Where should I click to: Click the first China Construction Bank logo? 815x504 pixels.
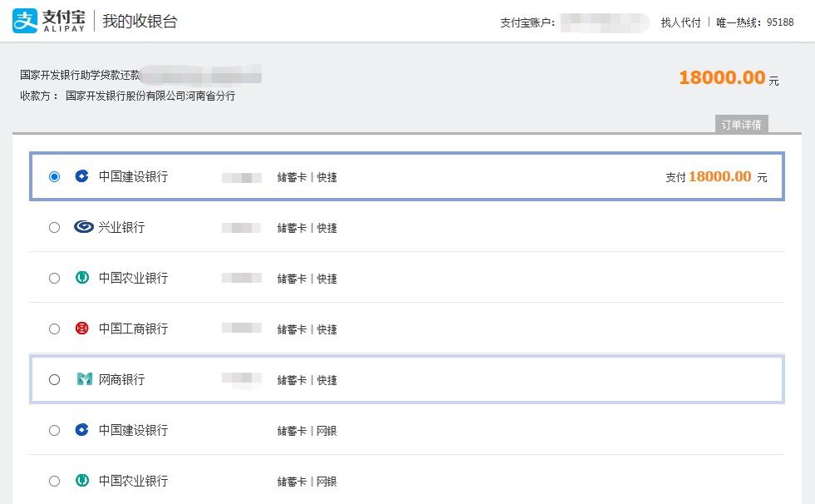pyautogui.click(x=81, y=176)
